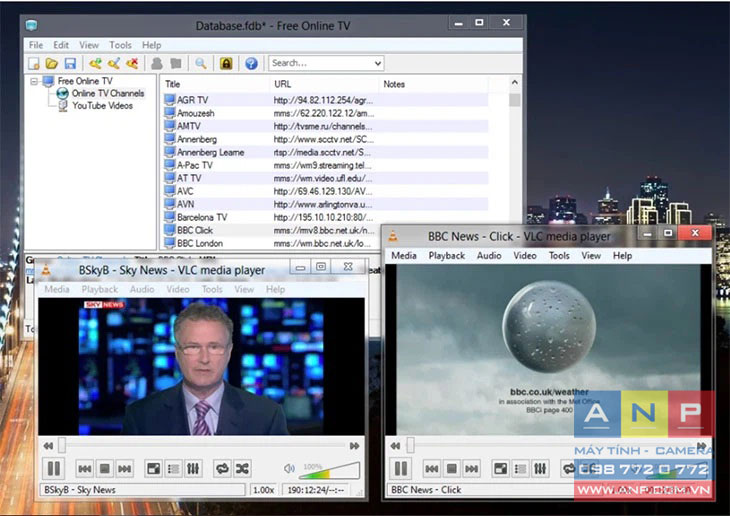This screenshot has width=730, height=516.
Task: Lock workspace with the padlock icon
Action: pos(226,63)
